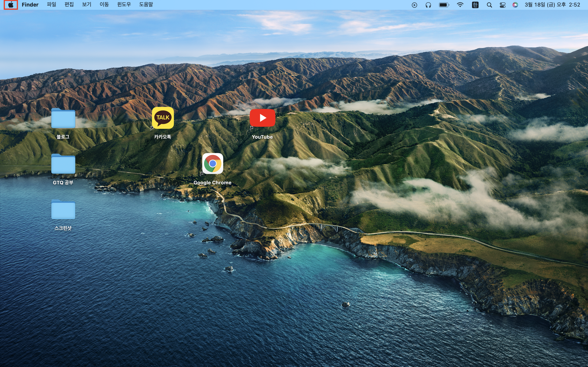Open Control Center toggles icon
Viewport: 588px width, 367px height.
(x=502, y=5)
